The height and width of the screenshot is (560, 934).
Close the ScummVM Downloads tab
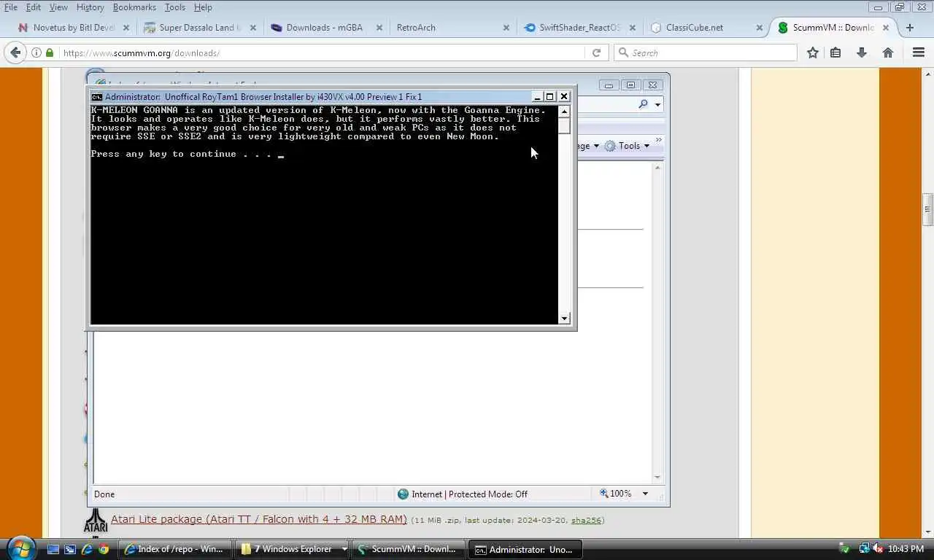click(886, 28)
